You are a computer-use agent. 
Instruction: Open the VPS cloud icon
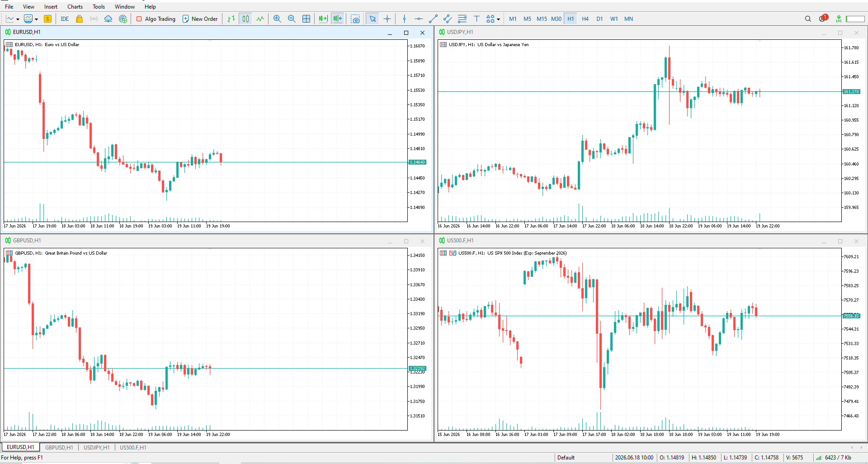(108, 19)
